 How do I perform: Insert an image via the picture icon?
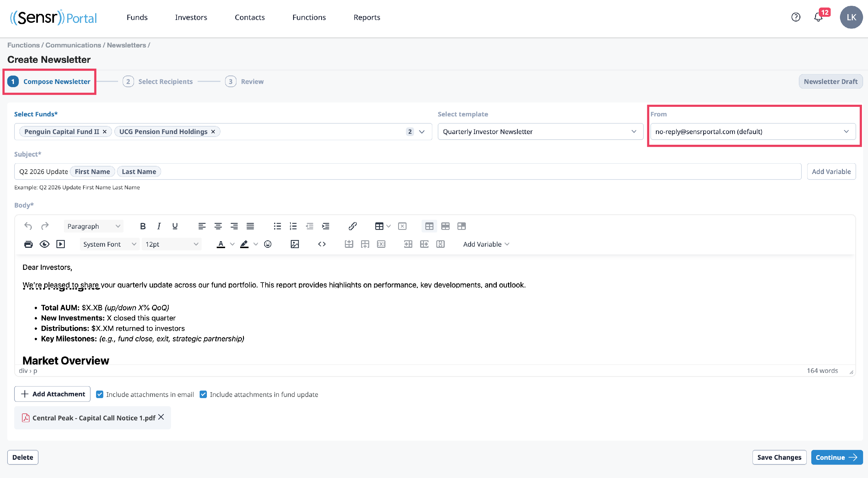tap(295, 244)
